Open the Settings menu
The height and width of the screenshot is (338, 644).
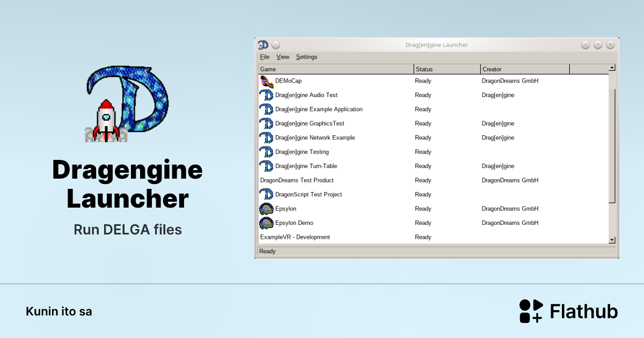pos(306,57)
